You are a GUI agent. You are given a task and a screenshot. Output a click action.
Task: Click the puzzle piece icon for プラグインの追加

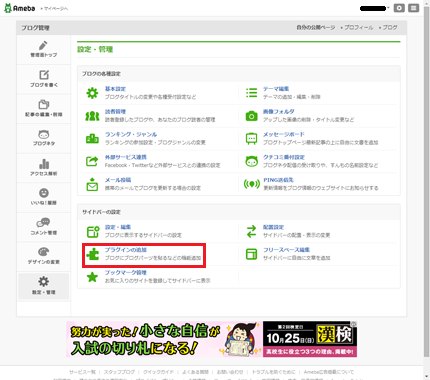tap(93, 254)
